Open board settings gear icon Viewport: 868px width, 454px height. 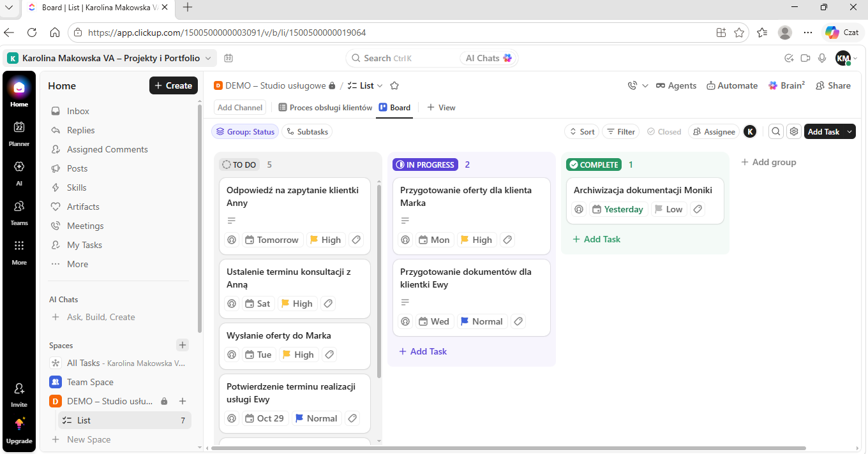click(x=794, y=132)
